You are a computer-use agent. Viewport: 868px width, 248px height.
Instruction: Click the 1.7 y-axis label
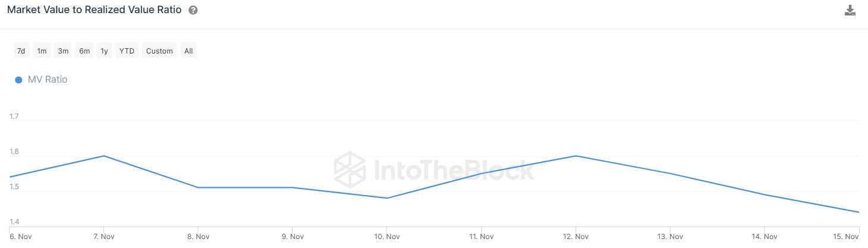[x=14, y=117]
